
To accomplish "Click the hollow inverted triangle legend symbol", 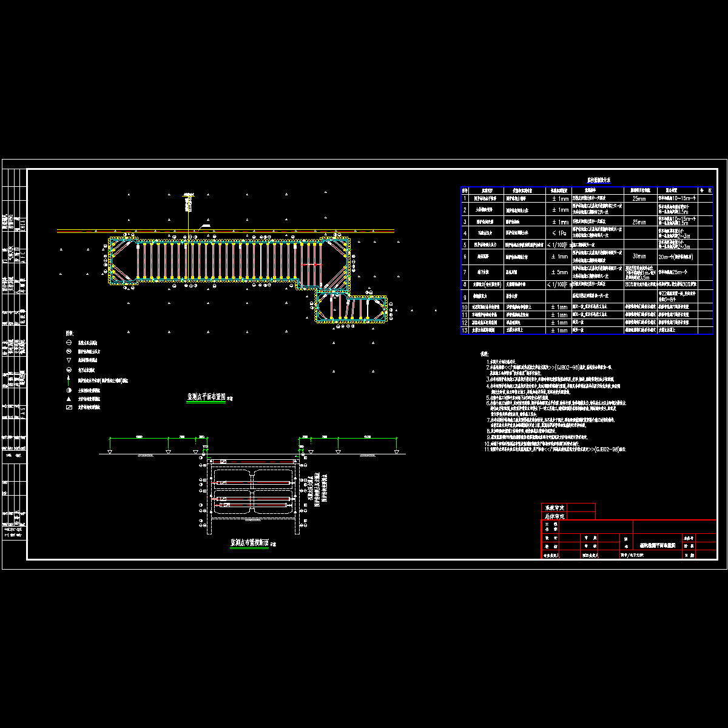I will (x=69, y=360).
